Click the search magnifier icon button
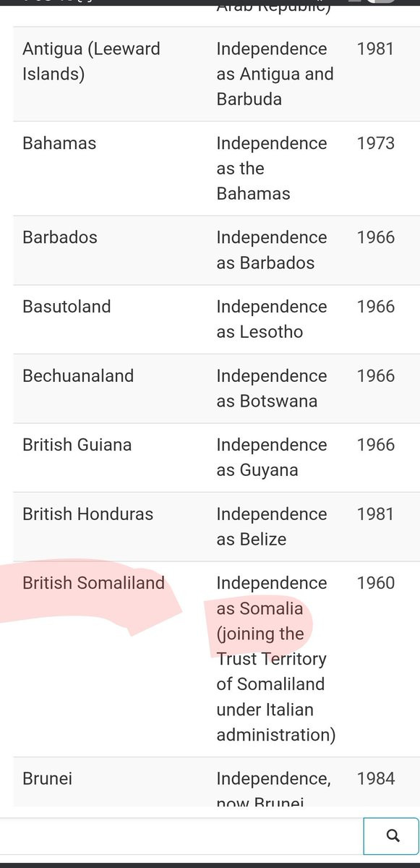Viewport: 420px width, 868px height. click(392, 836)
